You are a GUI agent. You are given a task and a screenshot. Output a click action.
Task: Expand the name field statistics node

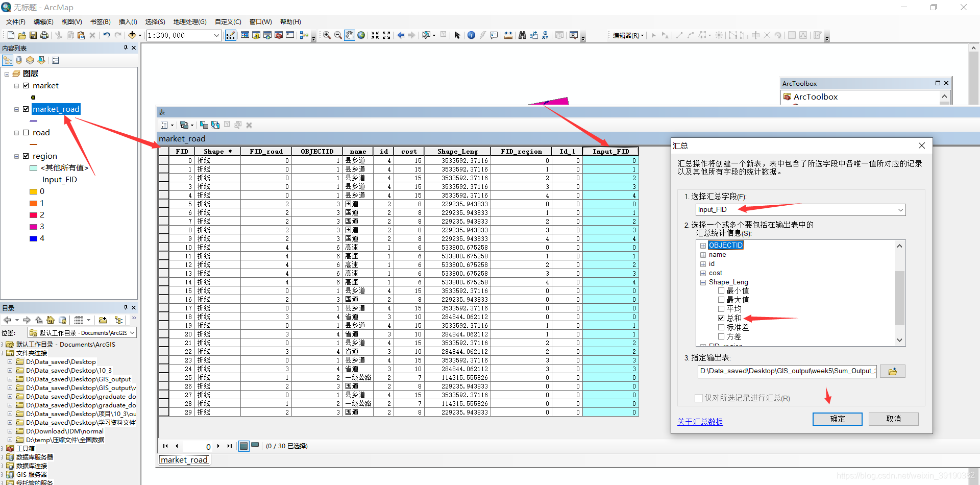pos(703,255)
